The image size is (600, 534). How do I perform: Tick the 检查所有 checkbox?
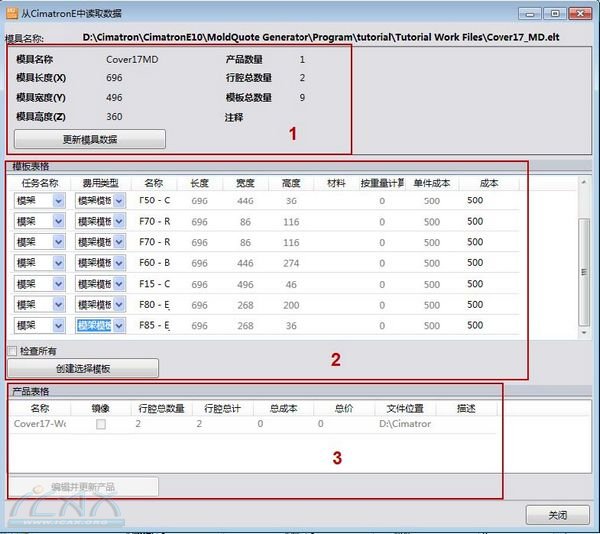tap(12, 351)
